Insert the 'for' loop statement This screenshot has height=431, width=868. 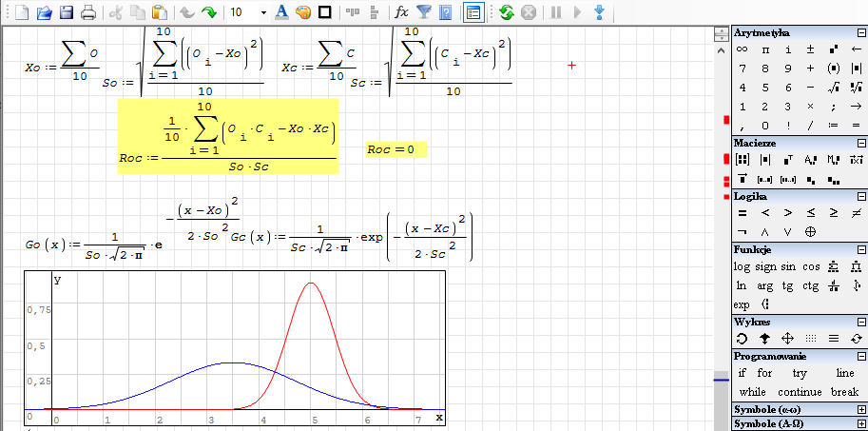(765, 373)
